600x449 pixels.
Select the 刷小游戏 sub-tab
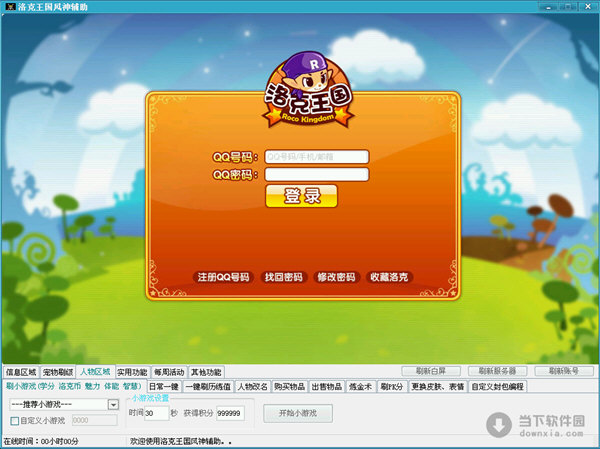[x=74, y=386]
